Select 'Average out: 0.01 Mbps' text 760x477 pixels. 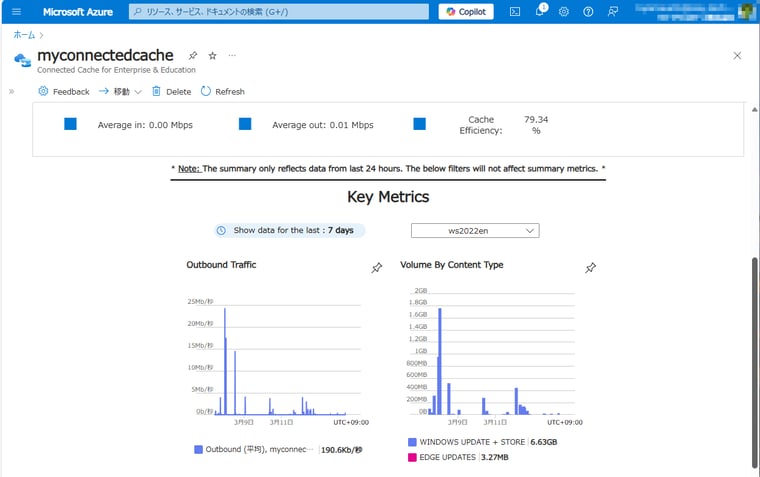[323, 125]
